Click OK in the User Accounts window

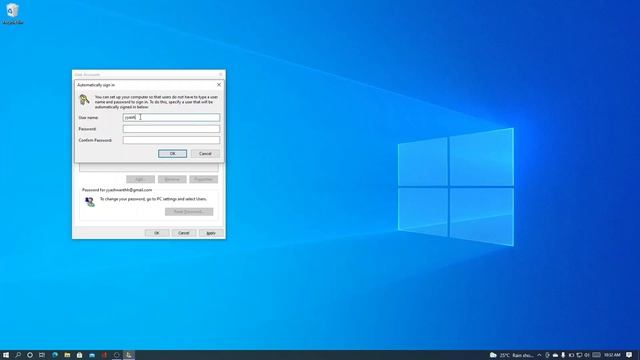click(157, 233)
